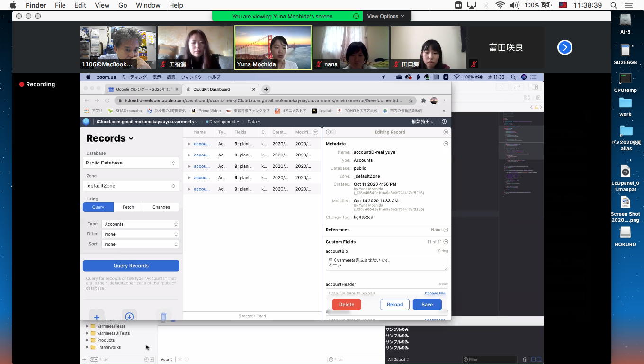Open the Public Database dropdown
This screenshot has width=644, height=364.
(x=131, y=163)
